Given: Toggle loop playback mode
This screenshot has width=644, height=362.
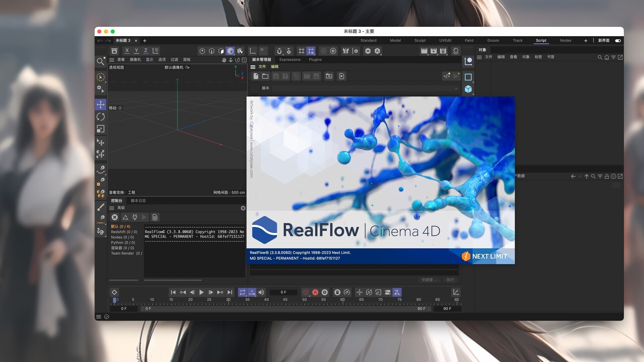Looking at the screenshot, I should pyautogui.click(x=243, y=292).
